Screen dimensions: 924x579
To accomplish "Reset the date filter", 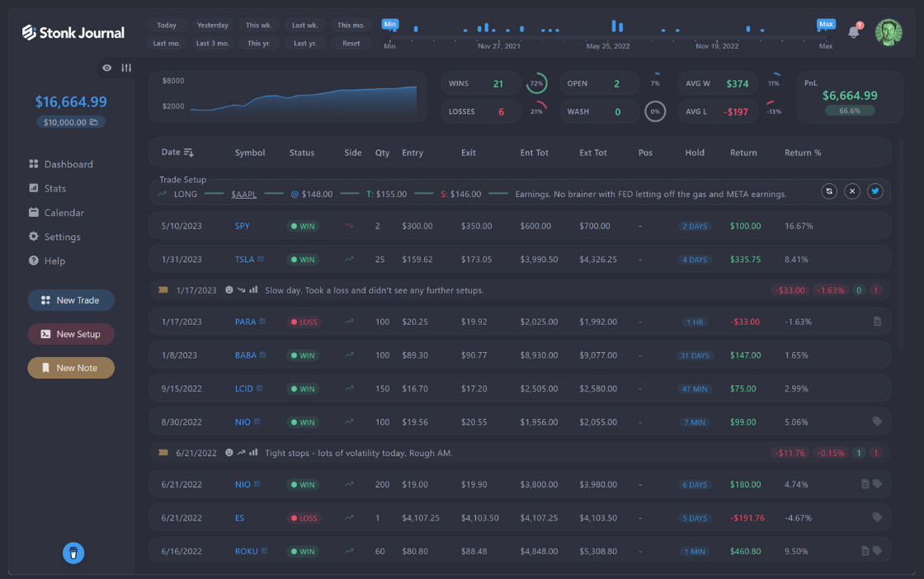I will coord(351,43).
